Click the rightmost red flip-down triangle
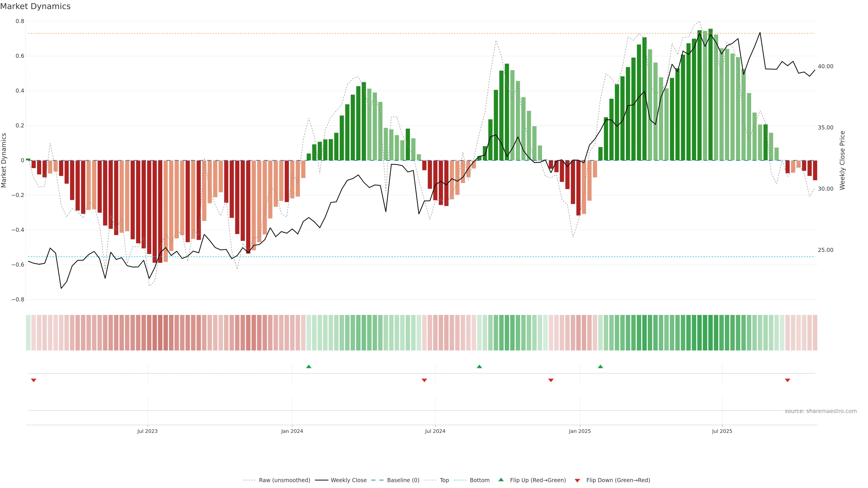The height and width of the screenshot is (488, 868). (x=788, y=380)
